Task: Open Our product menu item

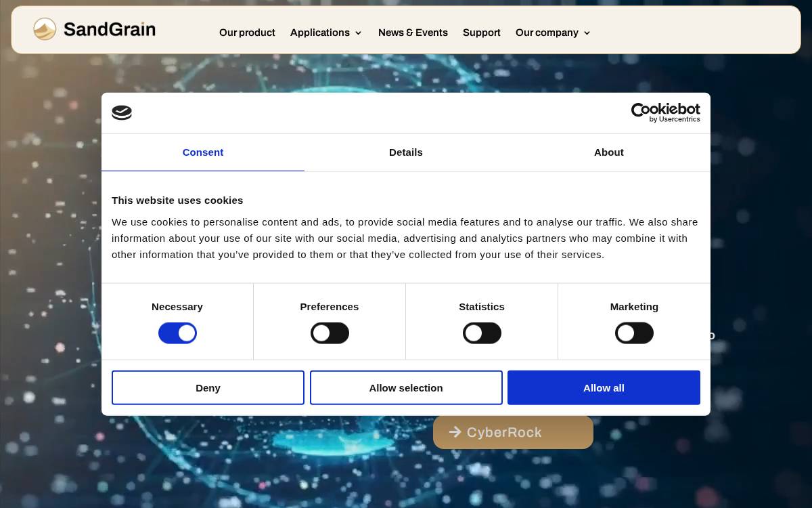Action: (x=247, y=33)
